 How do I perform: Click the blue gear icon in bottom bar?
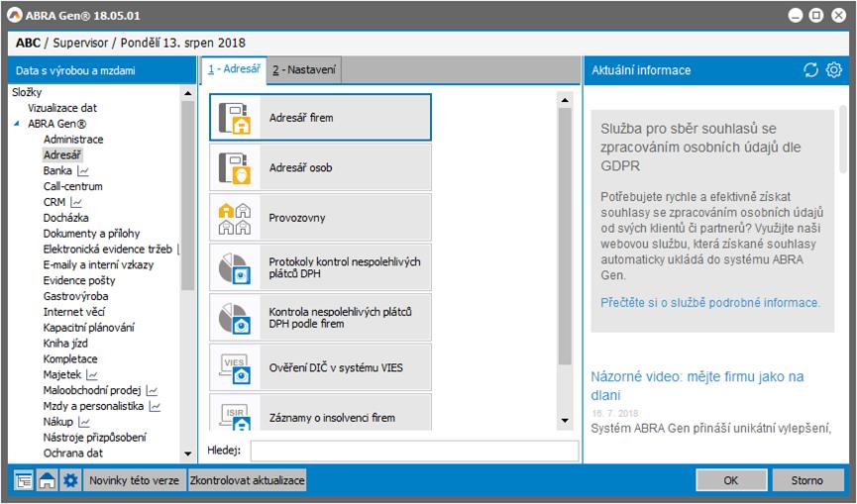pyautogui.click(x=70, y=480)
